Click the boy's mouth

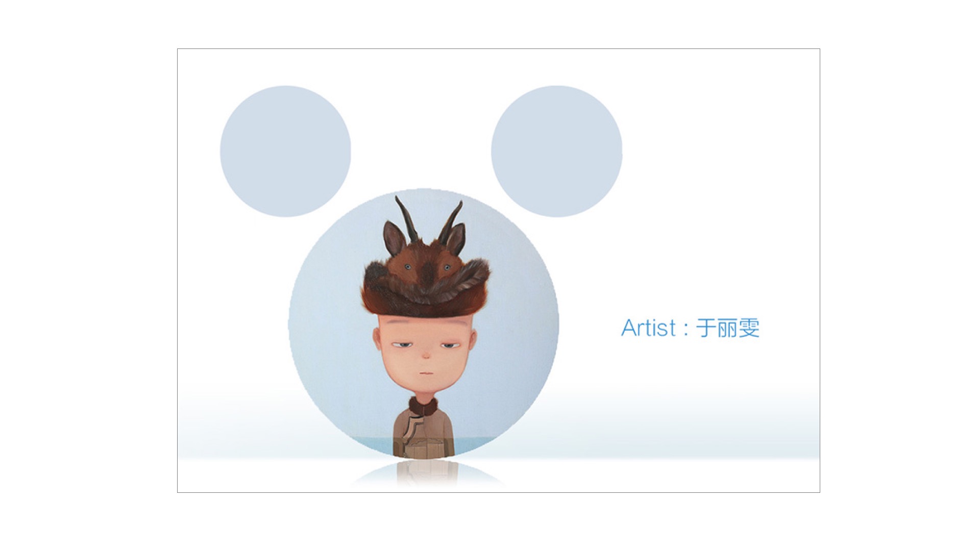[x=426, y=372]
